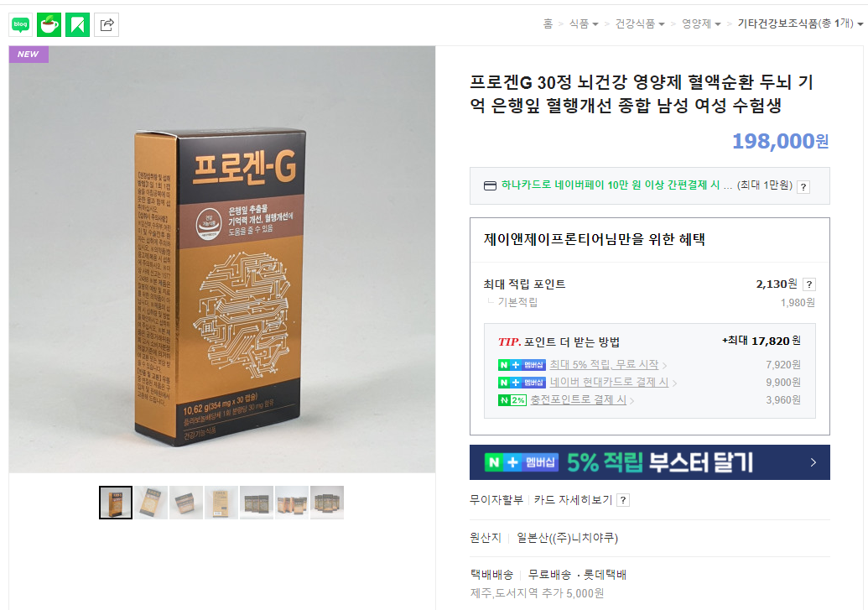Click help icon next to 2,130원 points

pyautogui.click(x=808, y=284)
